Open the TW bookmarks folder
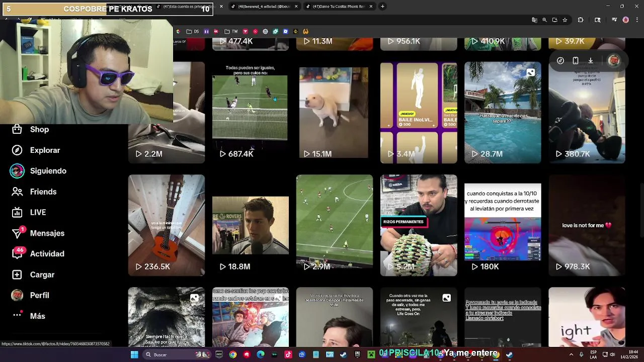 (231, 31)
